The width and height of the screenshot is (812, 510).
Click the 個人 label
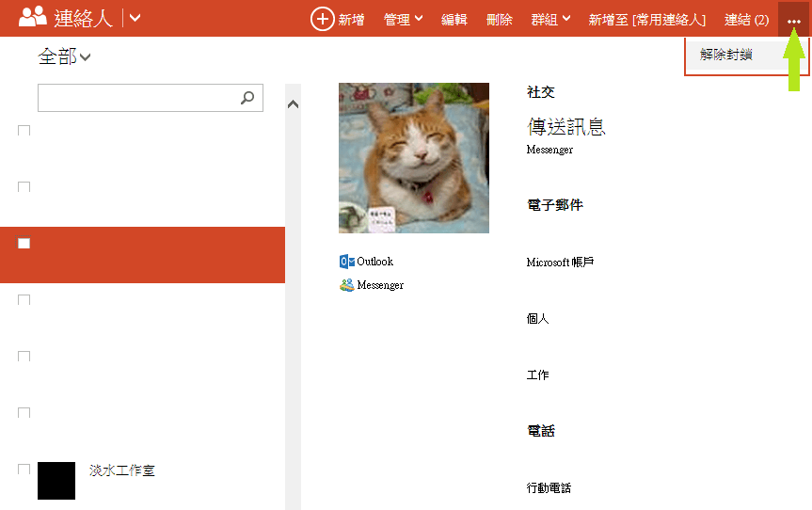pyautogui.click(x=537, y=318)
